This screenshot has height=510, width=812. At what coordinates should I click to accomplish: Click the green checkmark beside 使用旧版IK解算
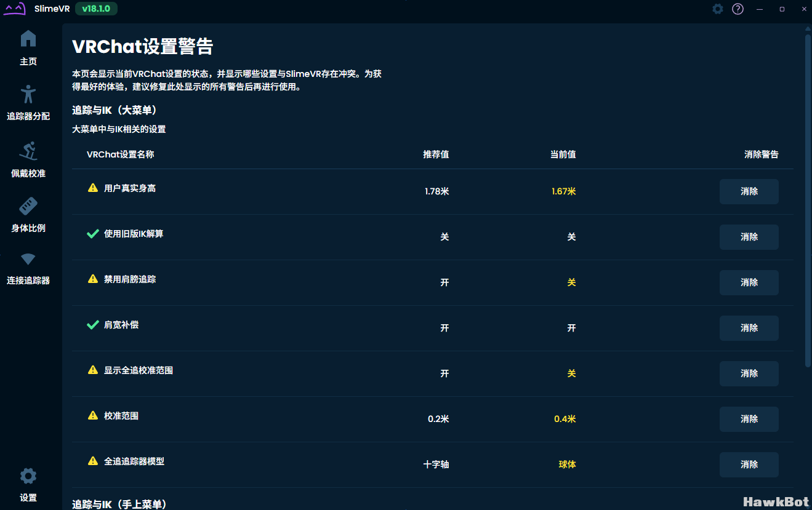coord(93,234)
